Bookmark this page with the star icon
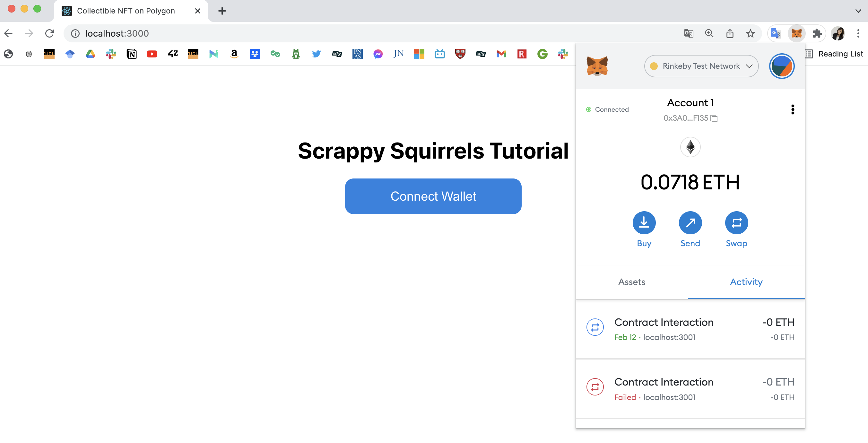This screenshot has width=868, height=443. click(750, 33)
